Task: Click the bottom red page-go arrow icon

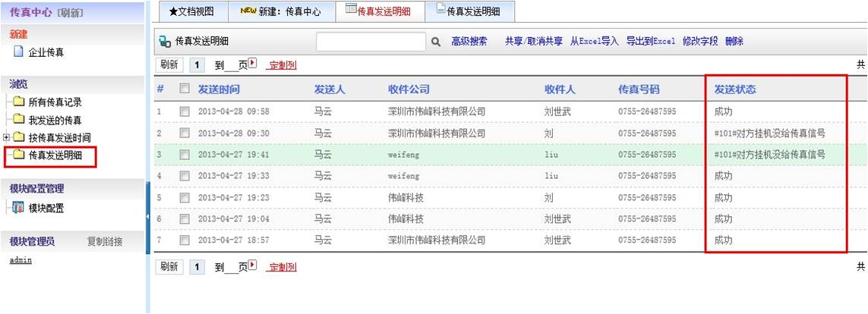Action: tap(254, 265)
